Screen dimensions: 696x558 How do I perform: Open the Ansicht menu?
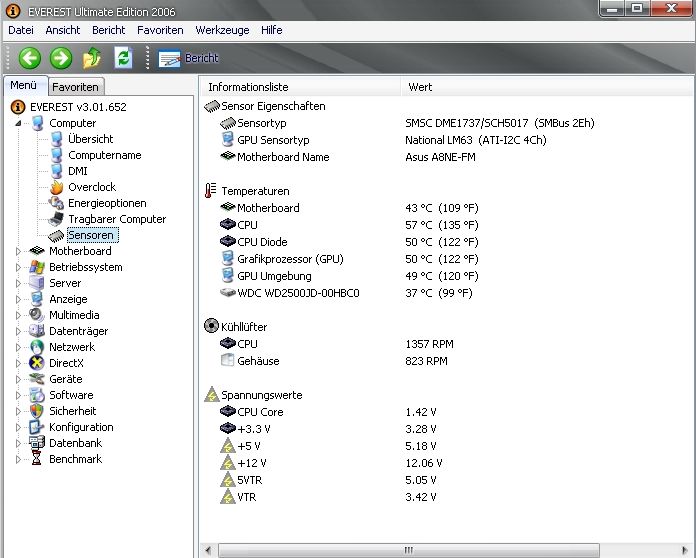(x=63, y=30)
